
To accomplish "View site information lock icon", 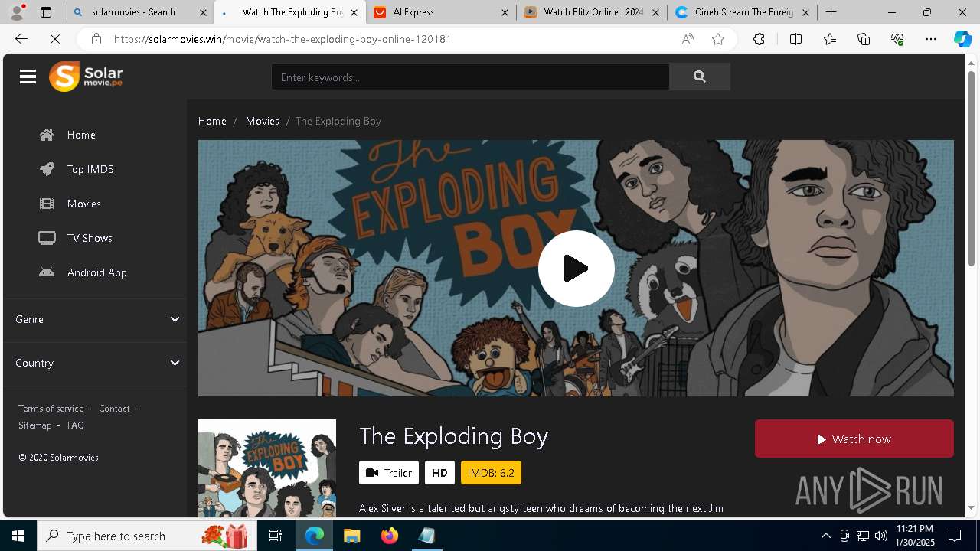I will pyautogui.click(x=96, y=39).
